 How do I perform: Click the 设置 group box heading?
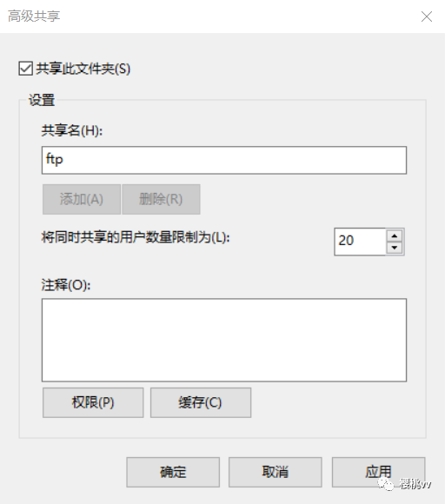click(x=42, y=100)
